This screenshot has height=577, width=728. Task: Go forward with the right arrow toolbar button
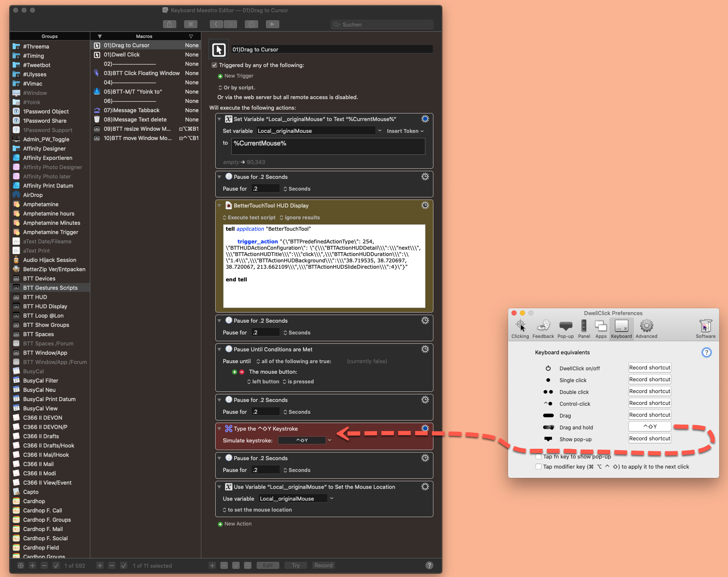click(x=230, y=24)
